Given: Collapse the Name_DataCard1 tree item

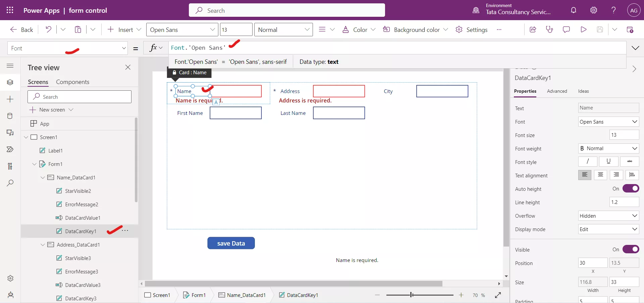Looking at the screenshot, I should click(x=43, y=178).
